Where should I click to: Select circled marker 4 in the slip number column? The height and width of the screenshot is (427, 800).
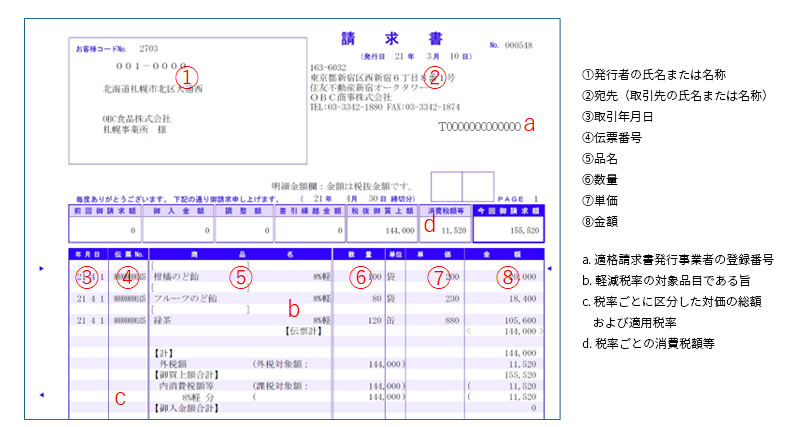tap(127, 277)
